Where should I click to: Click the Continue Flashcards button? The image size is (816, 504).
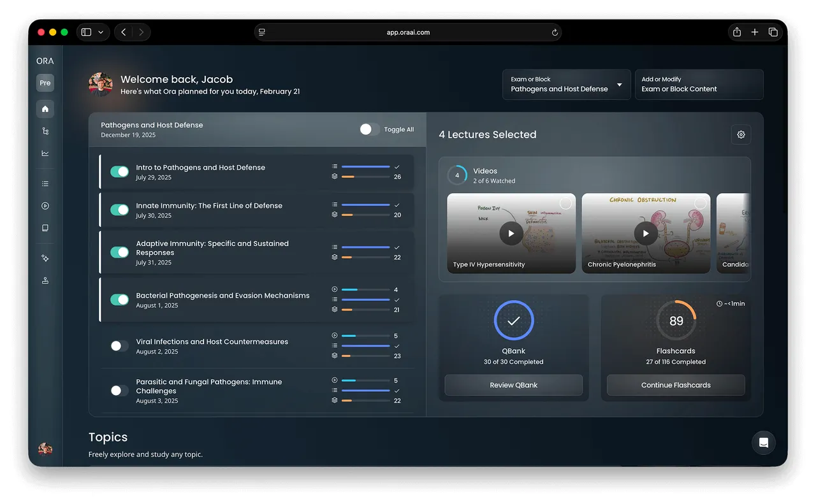(x=676, y=385)
